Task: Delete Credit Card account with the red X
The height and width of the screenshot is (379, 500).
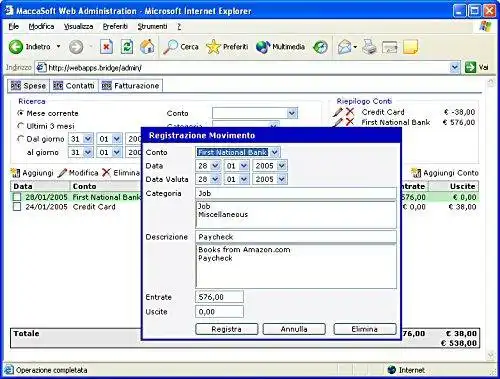Action: point(350,112)
